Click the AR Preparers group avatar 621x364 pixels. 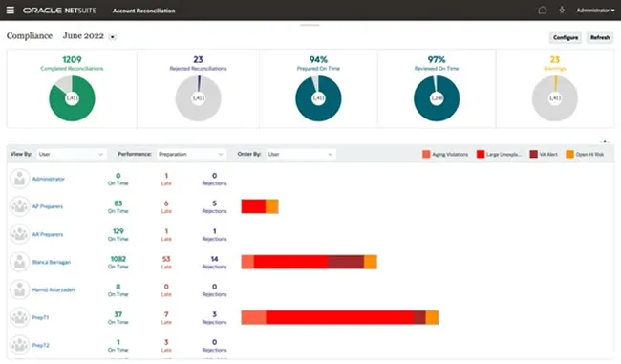19,234
